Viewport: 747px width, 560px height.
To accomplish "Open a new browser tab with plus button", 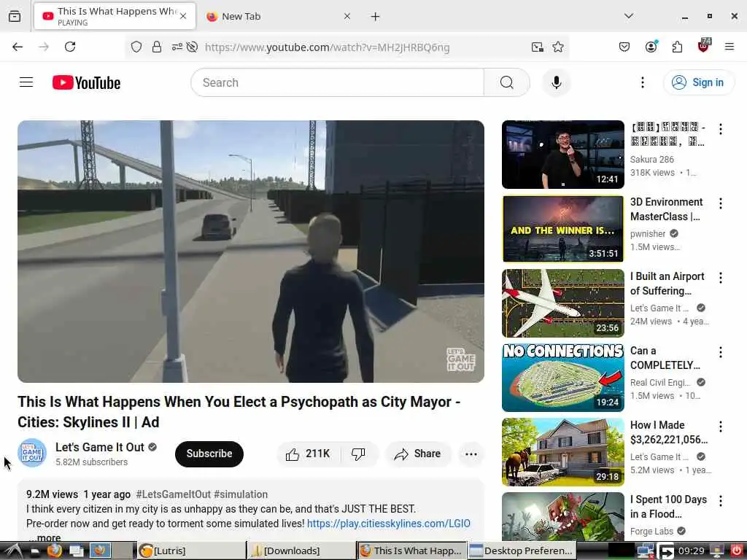I will 376,16.
